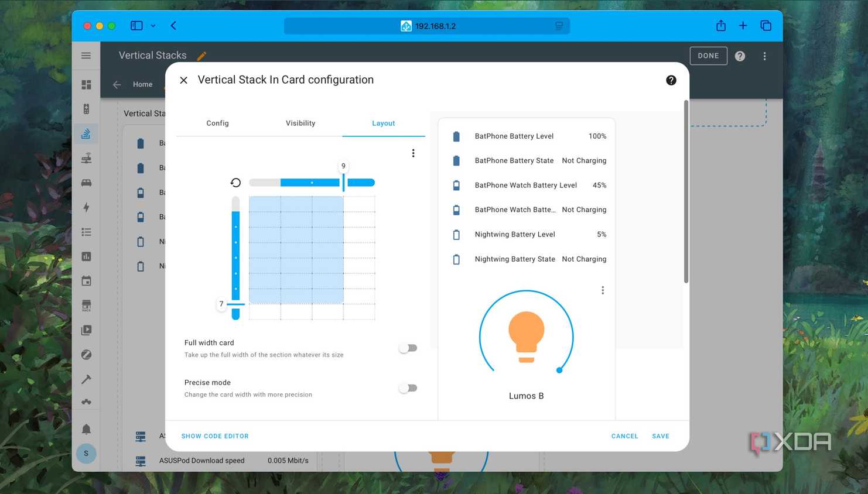
Task: Click the dialog vertical scrollbar
Action: tap(686, 191)
